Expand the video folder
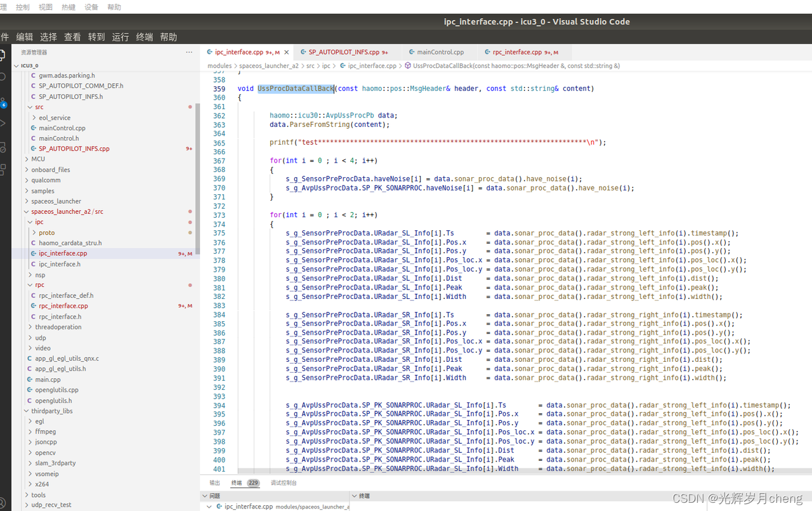 (x=105, y=348)
